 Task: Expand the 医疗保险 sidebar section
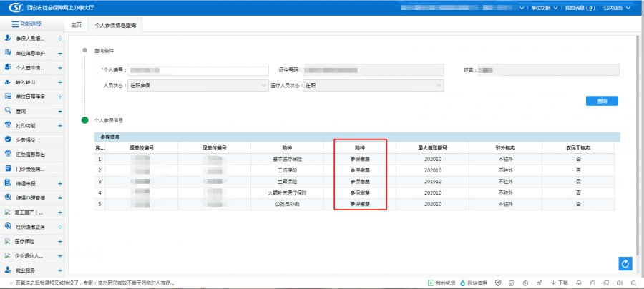[59, 241]
